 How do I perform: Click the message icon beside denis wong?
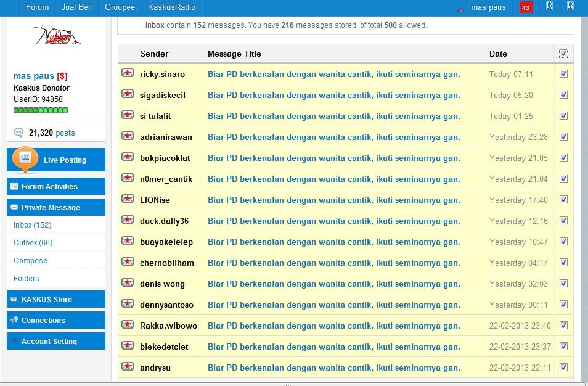128,282
